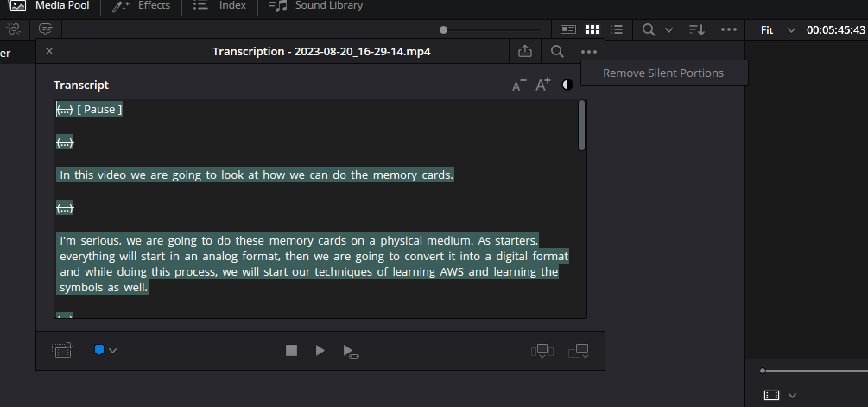Open media pool options three-dot menu
868x407 pixels.
[x=728, y=30]
